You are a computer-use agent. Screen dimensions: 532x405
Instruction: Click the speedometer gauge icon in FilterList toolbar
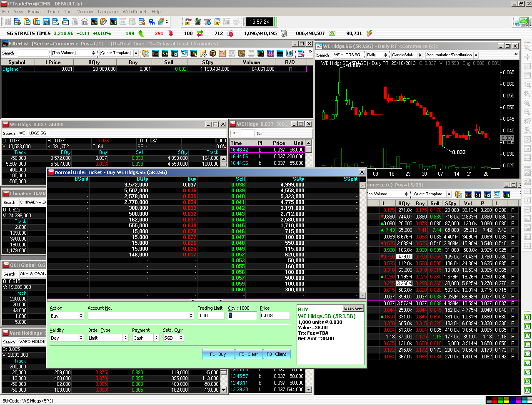pyautogui.click(x=212, y=53)
